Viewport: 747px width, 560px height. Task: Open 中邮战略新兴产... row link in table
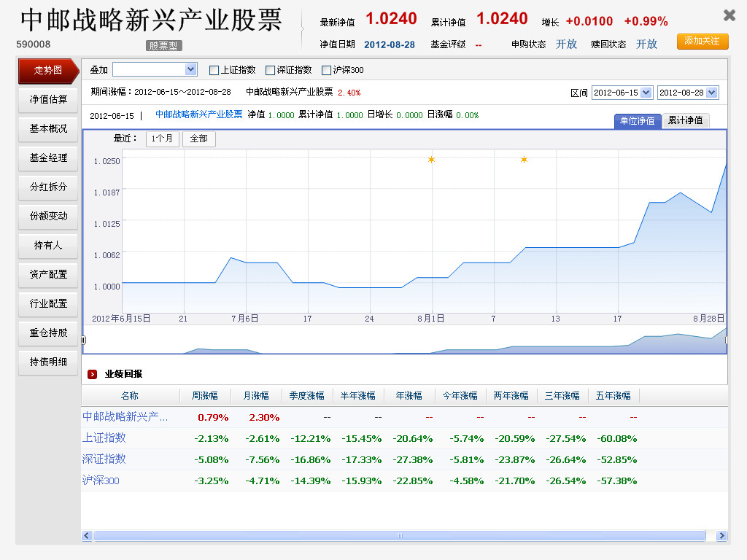pyautogui.click(x=125, y=417)
